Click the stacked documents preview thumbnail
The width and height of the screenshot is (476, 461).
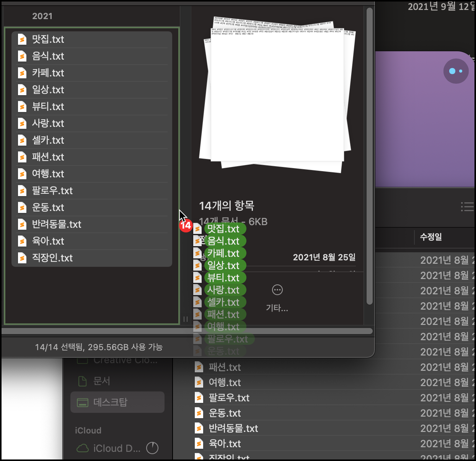(x=278, y=95)
